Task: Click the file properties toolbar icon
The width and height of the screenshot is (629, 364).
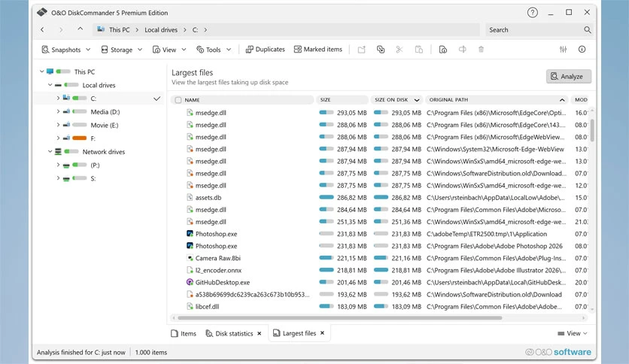Action: (443, 50)
